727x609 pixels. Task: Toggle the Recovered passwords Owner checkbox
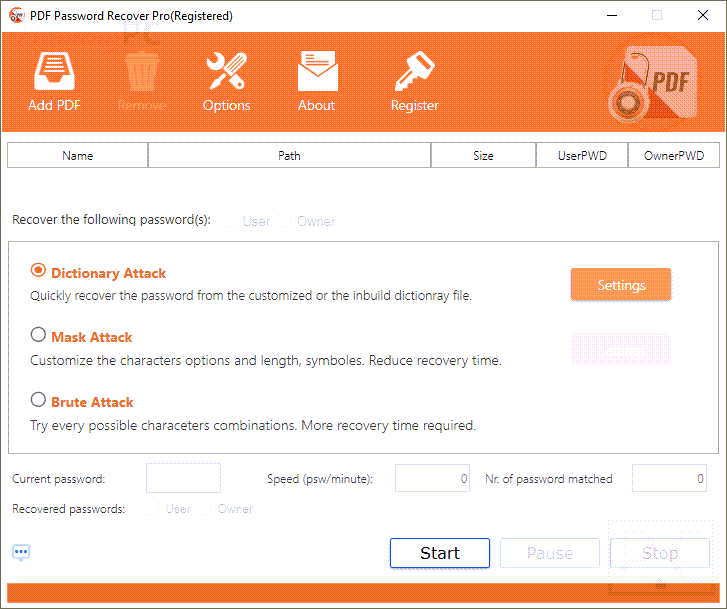pyautogui.click(x=206, y=509)
